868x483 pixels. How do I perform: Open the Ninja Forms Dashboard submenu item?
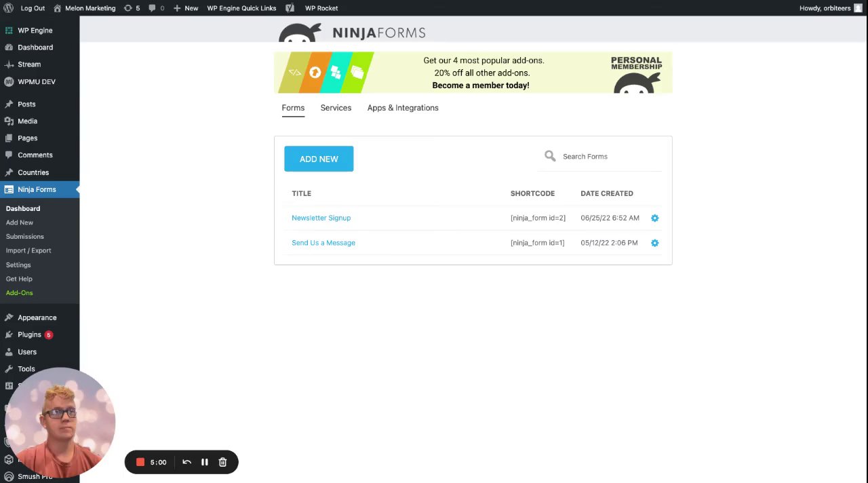click(x=23, y=208)
